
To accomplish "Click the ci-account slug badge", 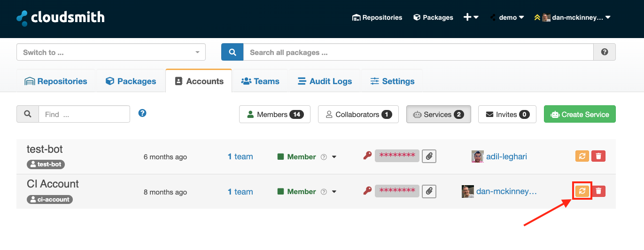I will click(x=50, y=199).
